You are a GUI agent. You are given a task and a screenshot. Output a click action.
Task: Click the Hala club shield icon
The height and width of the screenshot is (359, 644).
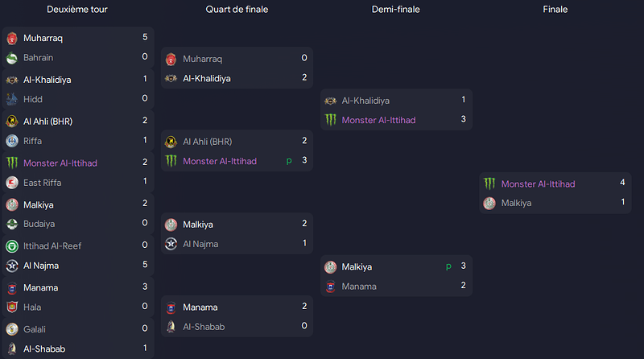click(12, 307)
